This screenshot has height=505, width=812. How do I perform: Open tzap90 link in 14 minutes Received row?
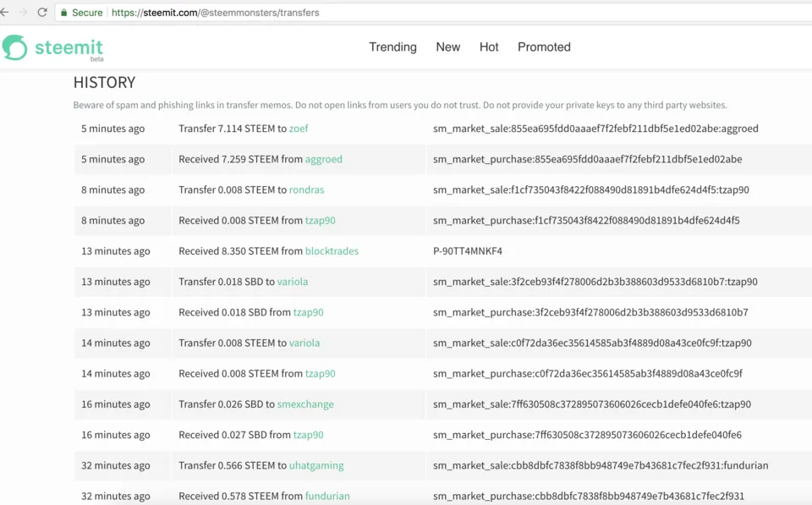[x=320, y=373]
